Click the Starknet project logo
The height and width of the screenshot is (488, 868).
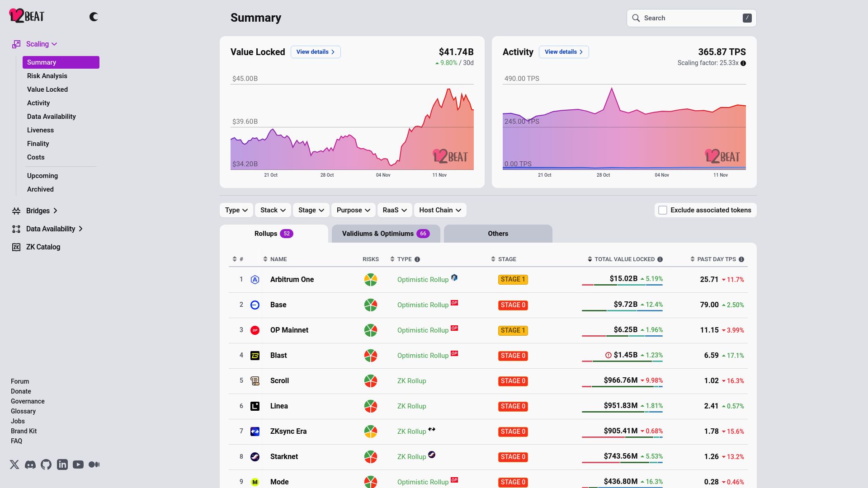[x=255, y=457]
